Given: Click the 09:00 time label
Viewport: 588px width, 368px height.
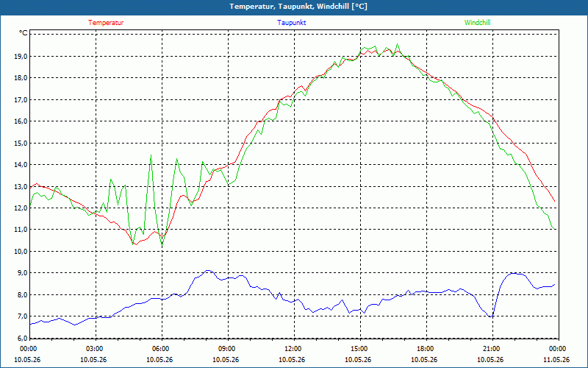Looking at the screenshot, I should click(228, 349).
